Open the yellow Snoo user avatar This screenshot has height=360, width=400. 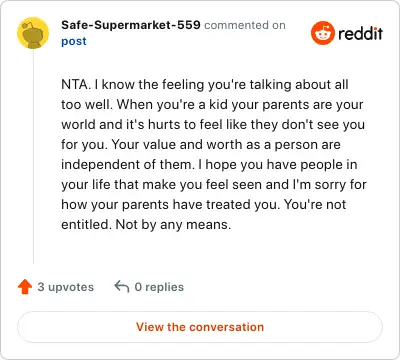coord(33,33)
